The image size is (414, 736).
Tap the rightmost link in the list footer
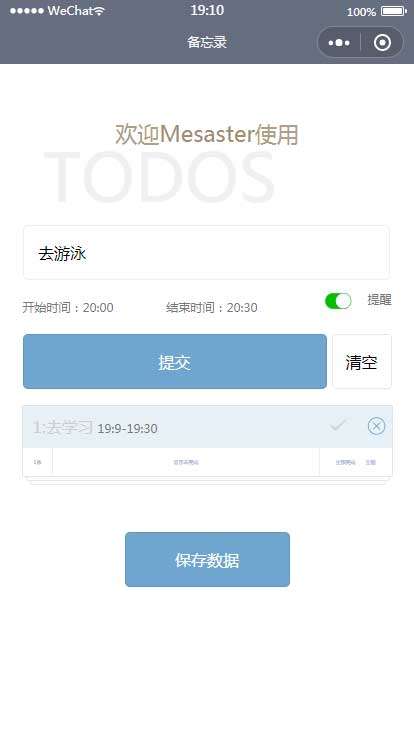pyautogui.click(x=371, y=462)
